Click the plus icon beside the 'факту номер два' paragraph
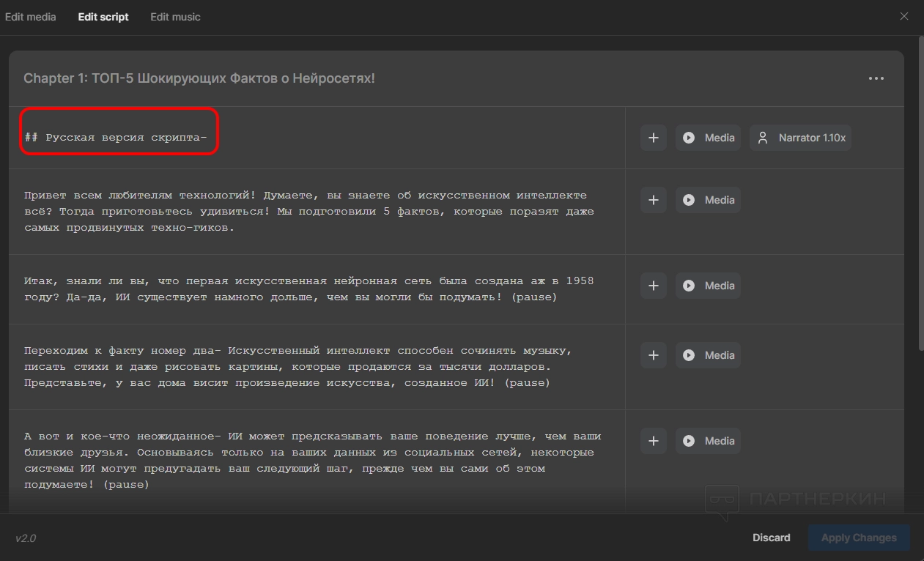The width and height of the screenshot is (924, 561). (653, 355)
